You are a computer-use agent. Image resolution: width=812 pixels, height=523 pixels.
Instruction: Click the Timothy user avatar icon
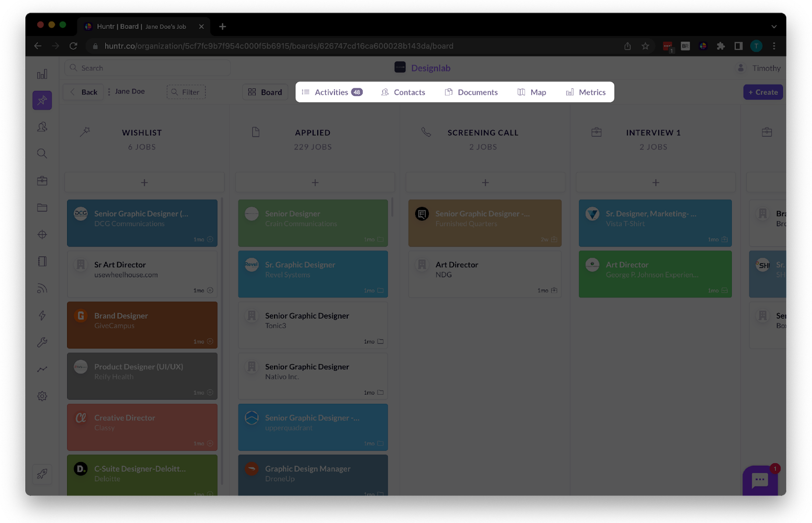point(740,68)
